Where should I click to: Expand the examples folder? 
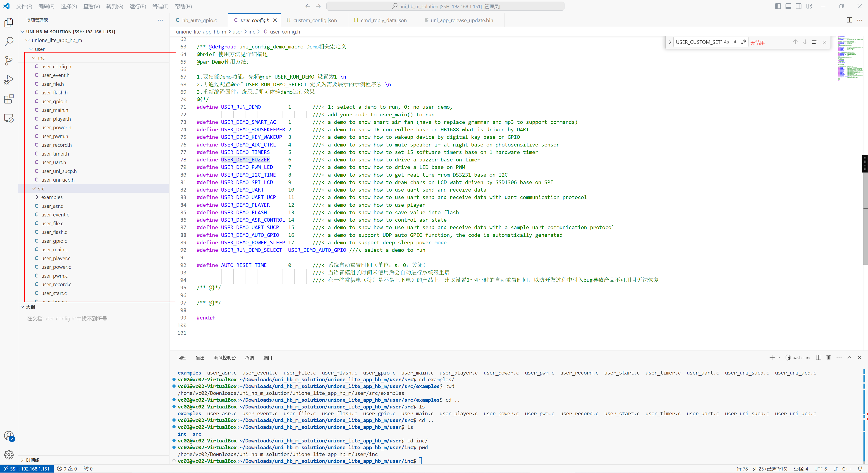coord(37,197)
